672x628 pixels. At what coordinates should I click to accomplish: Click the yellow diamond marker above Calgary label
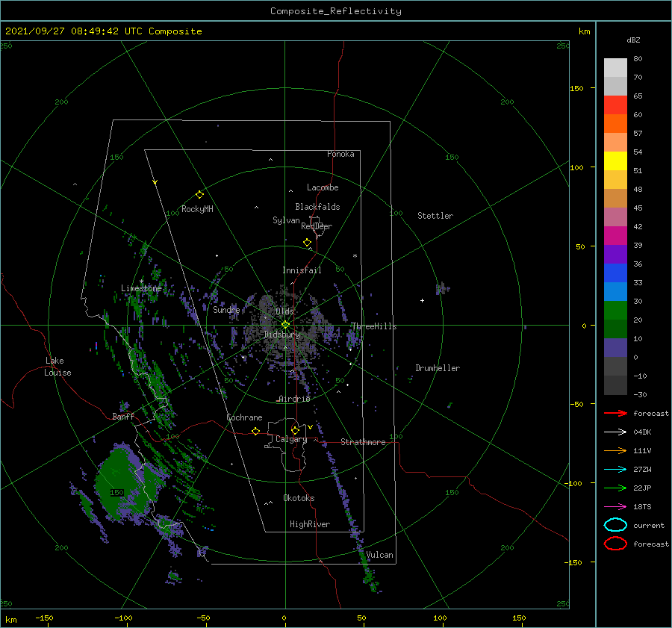click(295, 430)
